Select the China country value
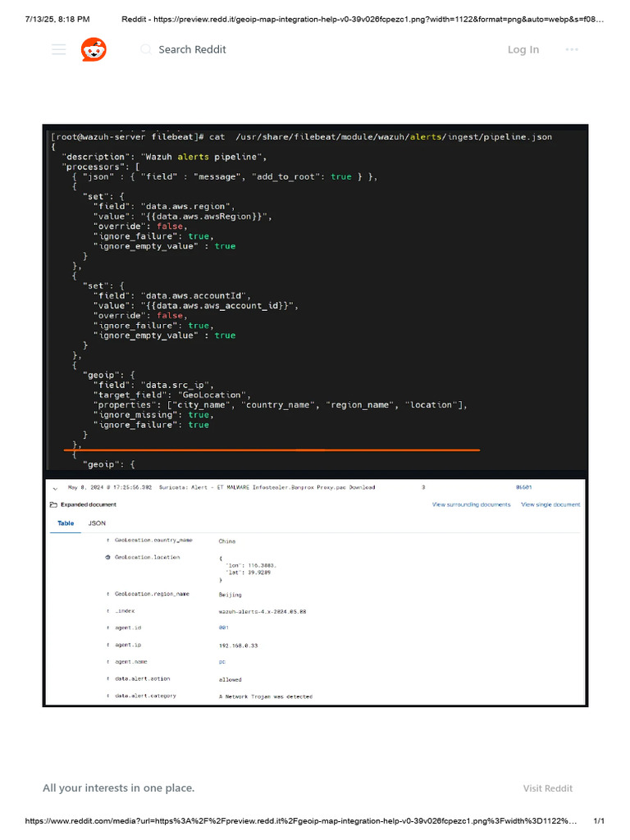Viewport: 630px width, 840px height. point(226,541)
